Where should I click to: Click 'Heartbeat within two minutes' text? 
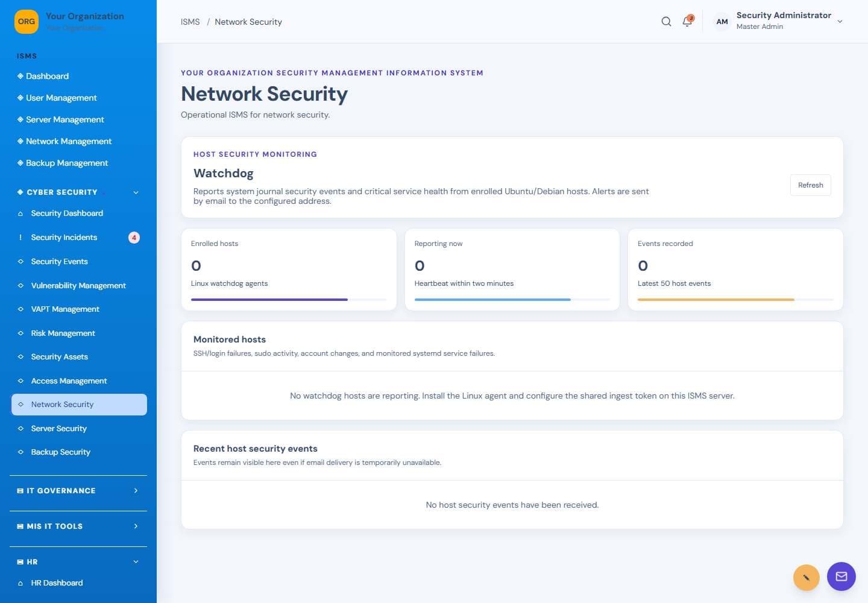[464, 283]
